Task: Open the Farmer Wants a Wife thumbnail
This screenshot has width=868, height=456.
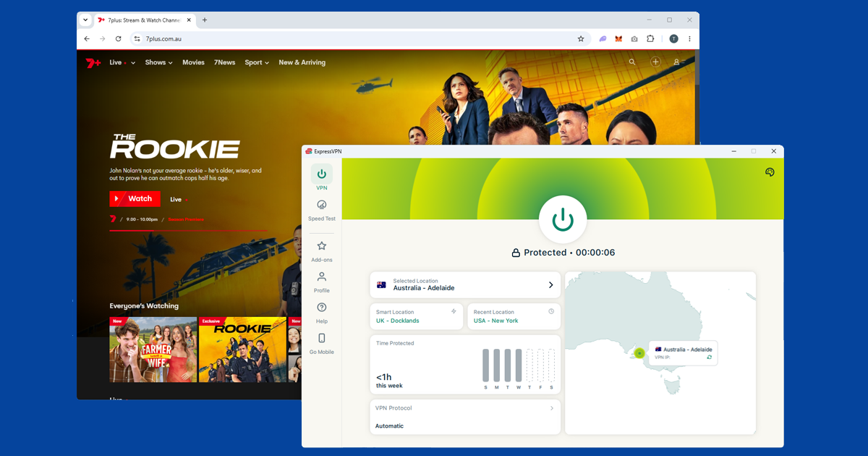Action: pyautogui.click(x=153, y=350)
